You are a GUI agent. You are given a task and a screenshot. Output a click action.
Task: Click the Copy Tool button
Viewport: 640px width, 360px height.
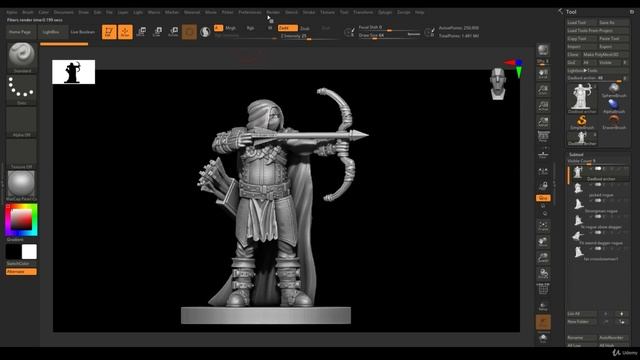(582, 38)
